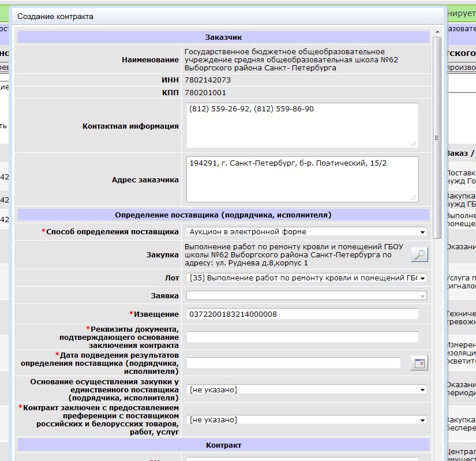The image size is (476, 461).
Task: Click the Извещение number field
Action: [x=302, y=314]
